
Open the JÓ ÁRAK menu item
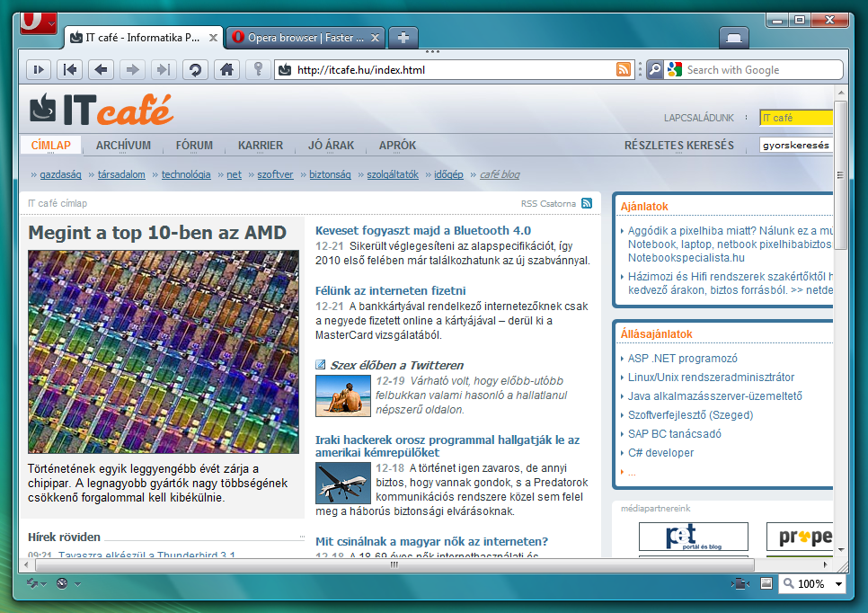pyautogui.click(x=331, y=145)
